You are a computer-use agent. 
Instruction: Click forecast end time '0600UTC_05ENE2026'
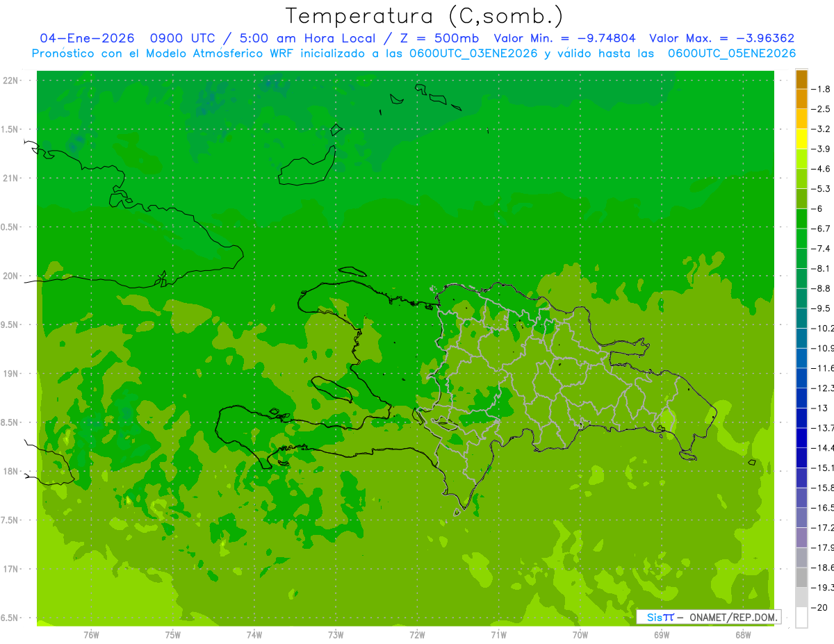coord(732,53)
